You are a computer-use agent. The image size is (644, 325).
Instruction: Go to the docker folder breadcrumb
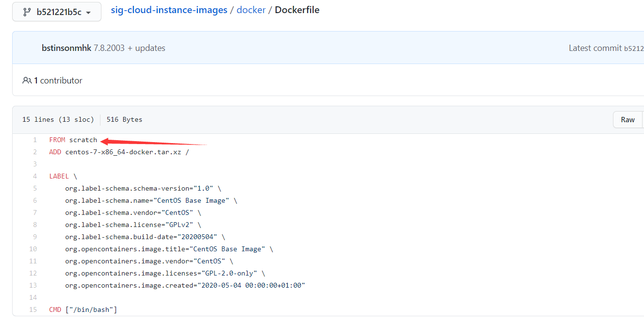pyautogui.click(x=251, y=10)
